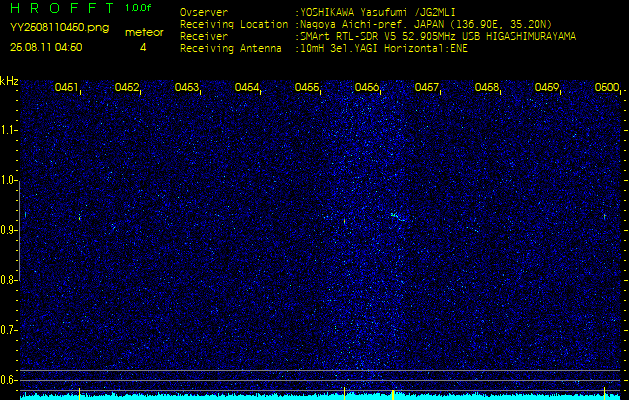The image size is (629, 400).
Task: Click the 0.6 kHz frequency label
Action: [x=7, y=380]
